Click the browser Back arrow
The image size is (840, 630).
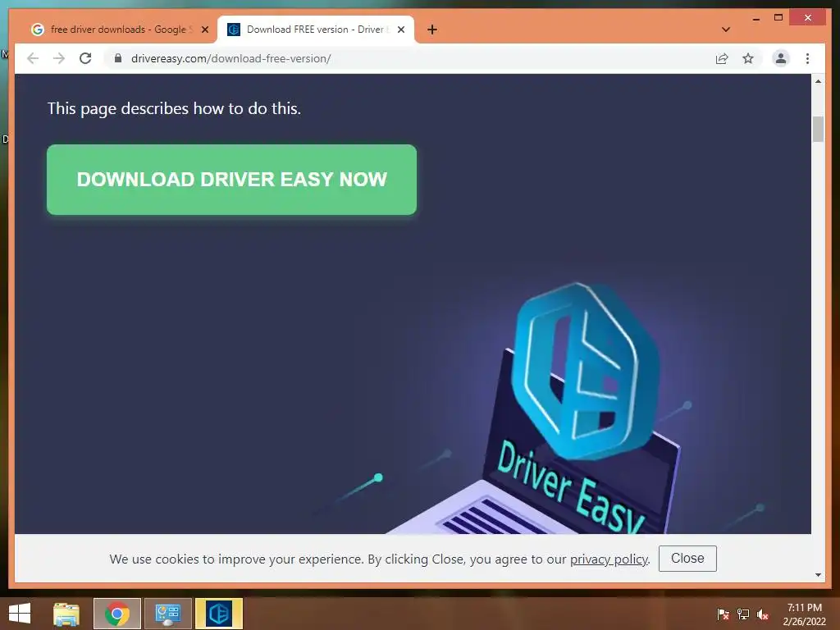coord(33,58)
